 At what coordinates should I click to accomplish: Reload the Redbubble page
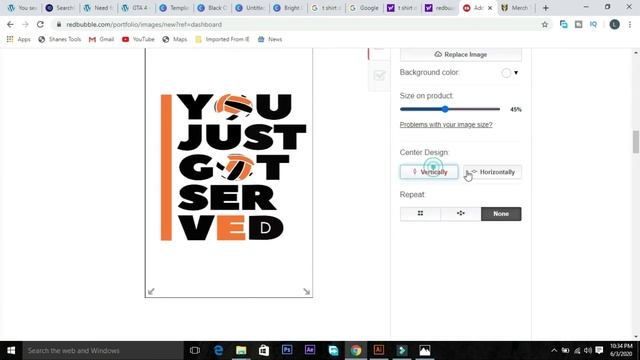click(40, 24)
